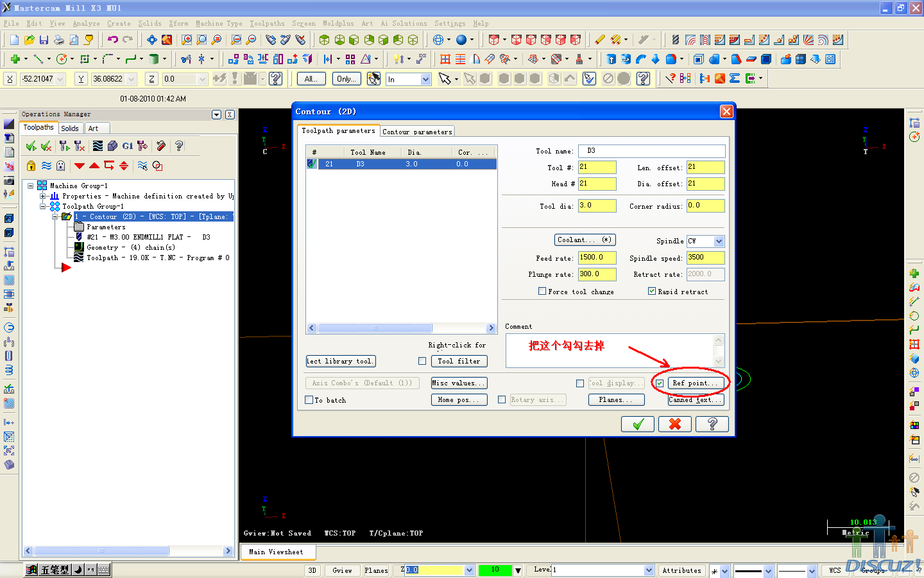924x578 pixels.
Task: Click the Save diskette icon
Action: (44, 40)
